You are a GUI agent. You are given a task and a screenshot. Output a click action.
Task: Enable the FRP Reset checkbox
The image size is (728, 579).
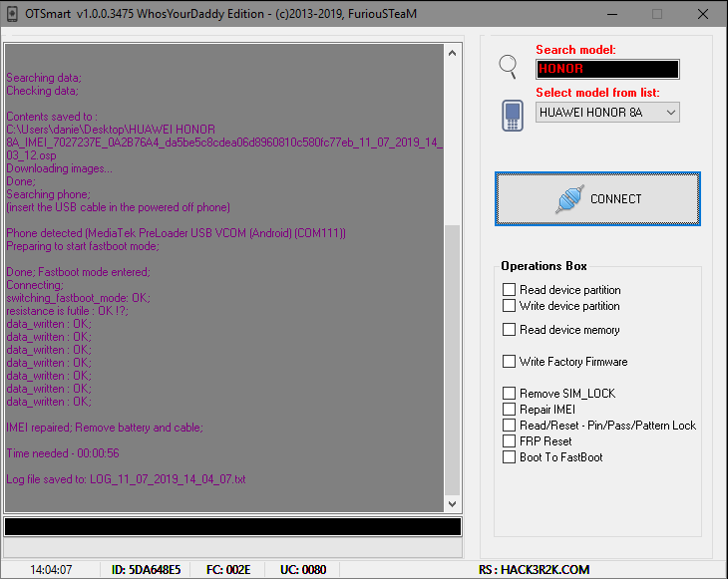[509, 440]
